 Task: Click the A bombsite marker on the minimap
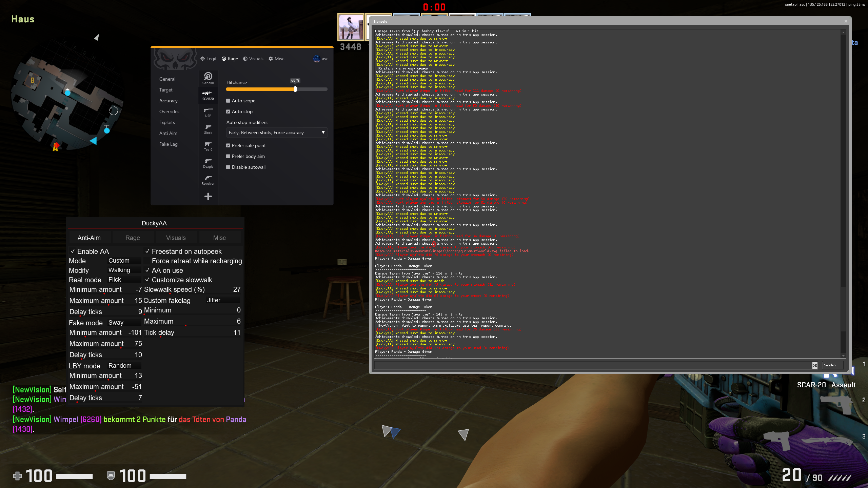(x=56, y=147)
